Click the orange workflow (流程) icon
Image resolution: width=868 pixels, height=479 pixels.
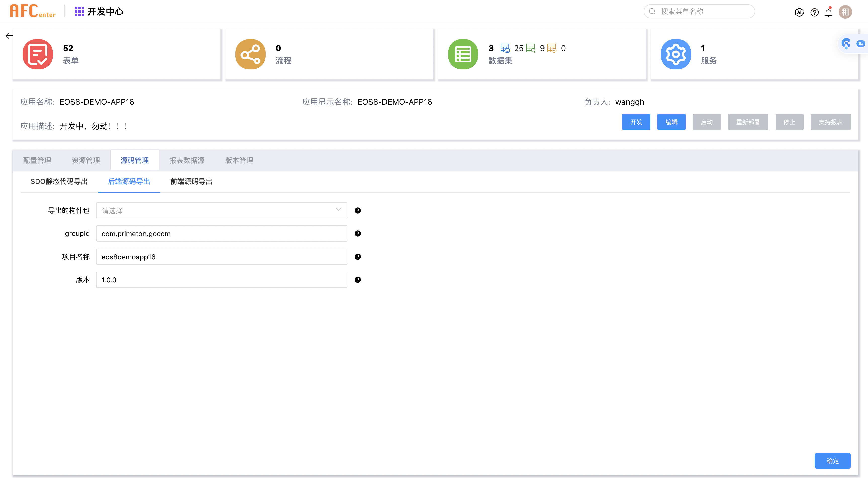tap(250, 54)
